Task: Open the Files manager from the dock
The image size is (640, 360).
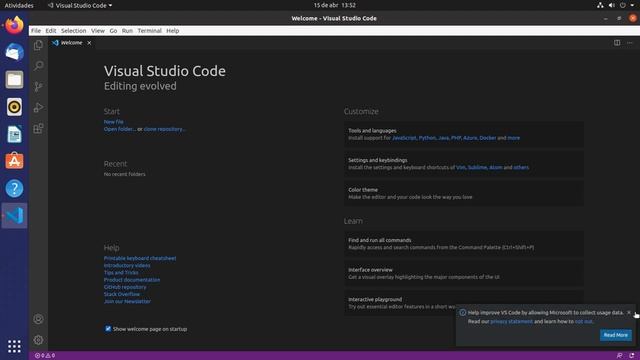Action: point(14,80)
